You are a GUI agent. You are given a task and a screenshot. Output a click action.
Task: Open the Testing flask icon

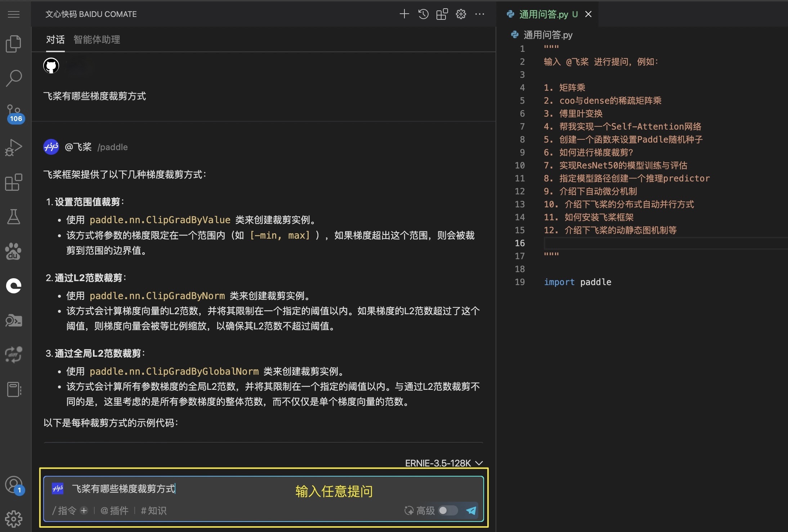(14, 217)
